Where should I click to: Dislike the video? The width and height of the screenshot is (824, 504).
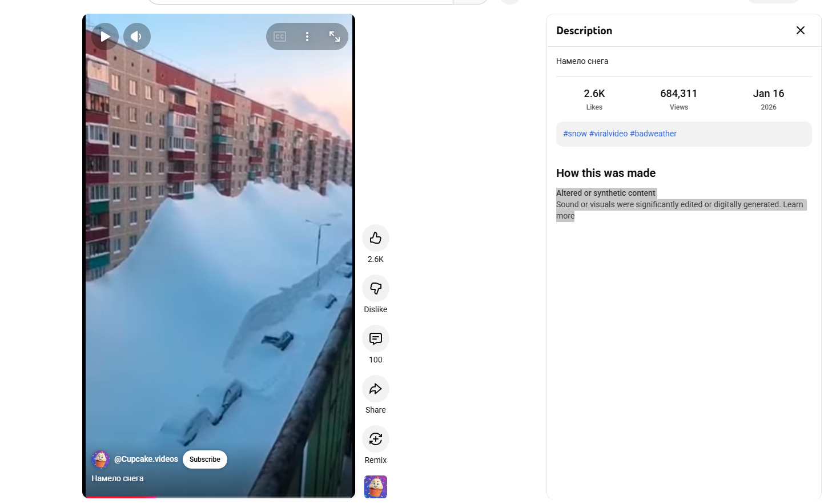[375, 288]
